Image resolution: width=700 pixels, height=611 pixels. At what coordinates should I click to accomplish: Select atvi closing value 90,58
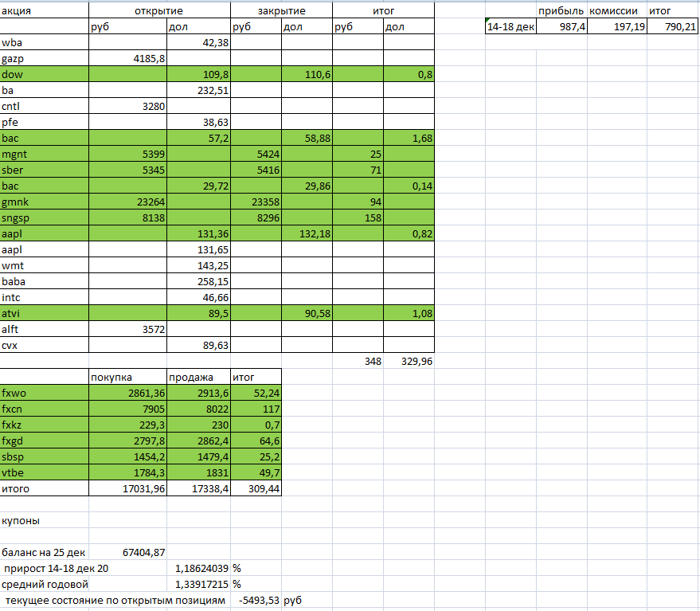tap(307, 313)
